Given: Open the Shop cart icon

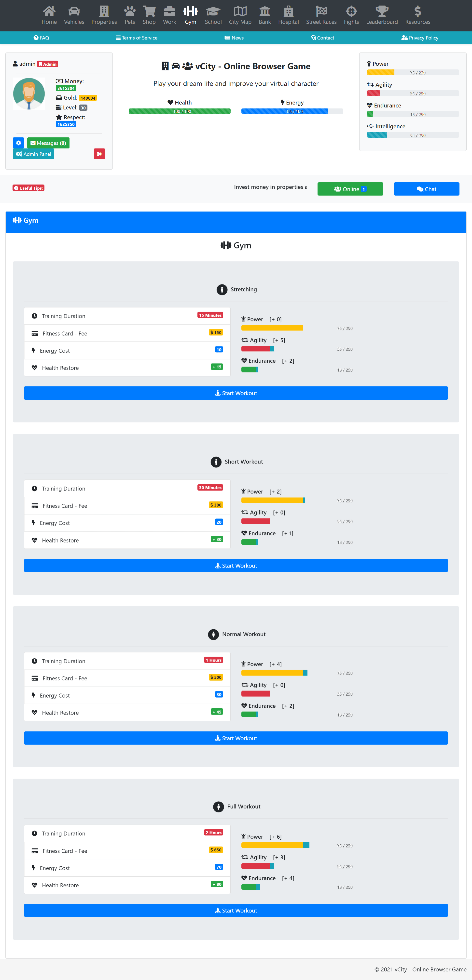Looking at the screenshot, I should (149, 12).
